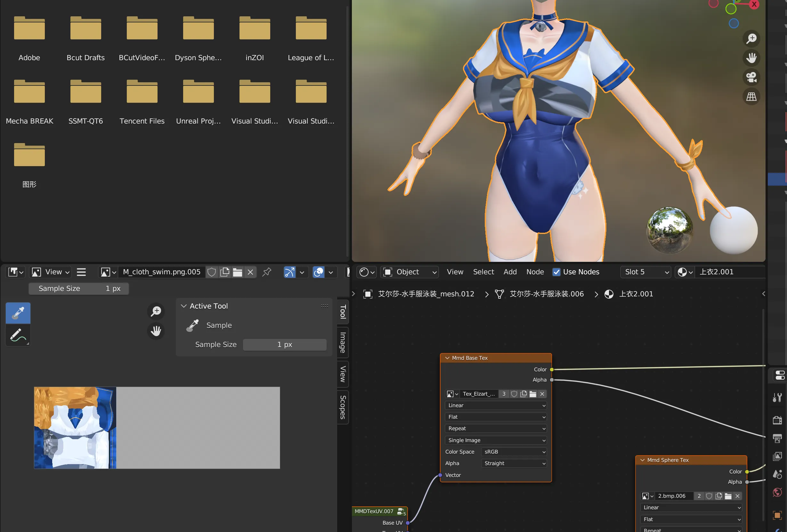
Task: Toggle camera view icon in viewport
Action: [x=751, y=77]
